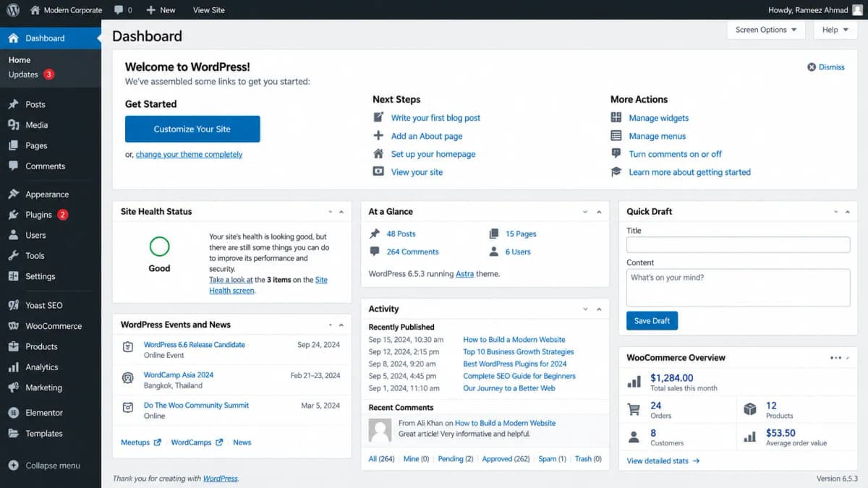
Task: Collapse the Site Health Status widget
Action: click(x=341, y=212)
